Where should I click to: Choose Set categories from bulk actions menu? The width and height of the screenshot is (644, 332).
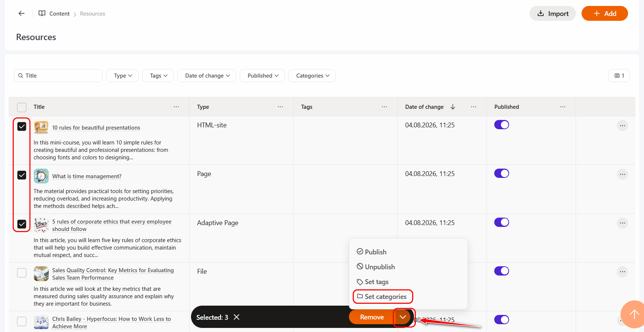[x=382, y=297]
